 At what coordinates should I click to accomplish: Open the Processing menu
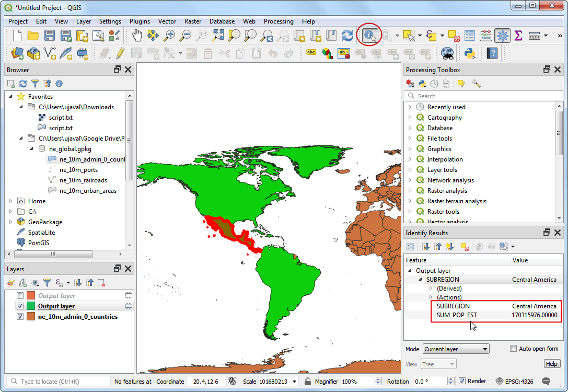tap(279, 21)
